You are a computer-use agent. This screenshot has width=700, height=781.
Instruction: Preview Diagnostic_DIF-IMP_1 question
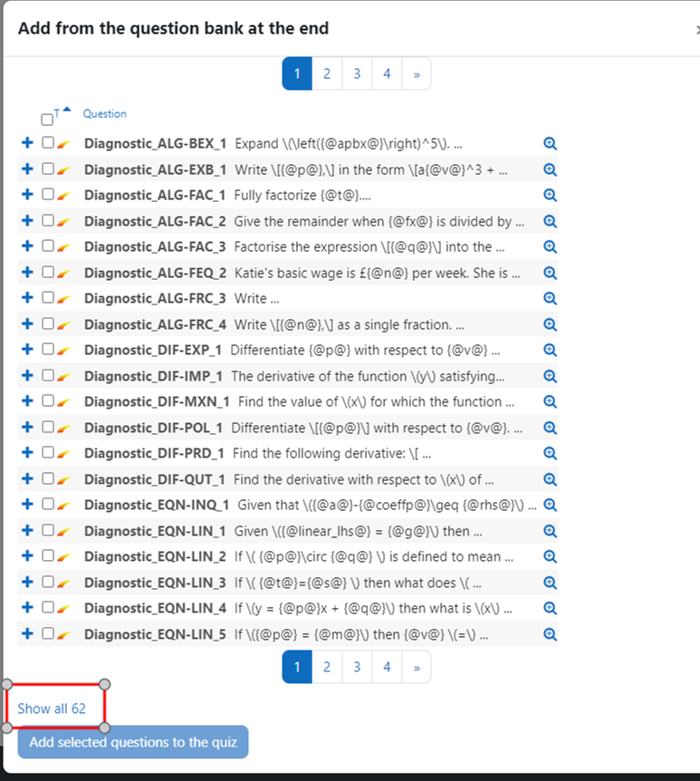(550, 376)
